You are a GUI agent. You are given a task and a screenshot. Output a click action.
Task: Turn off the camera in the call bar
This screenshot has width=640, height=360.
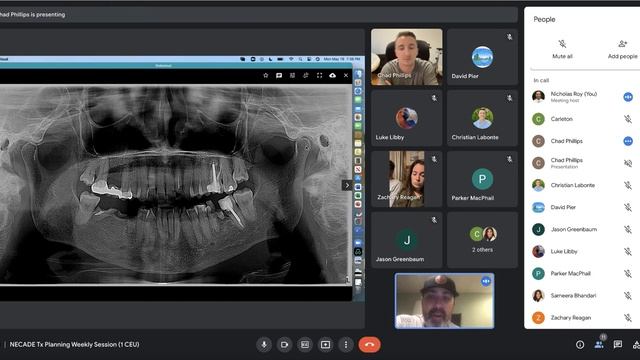click(284, 344)
